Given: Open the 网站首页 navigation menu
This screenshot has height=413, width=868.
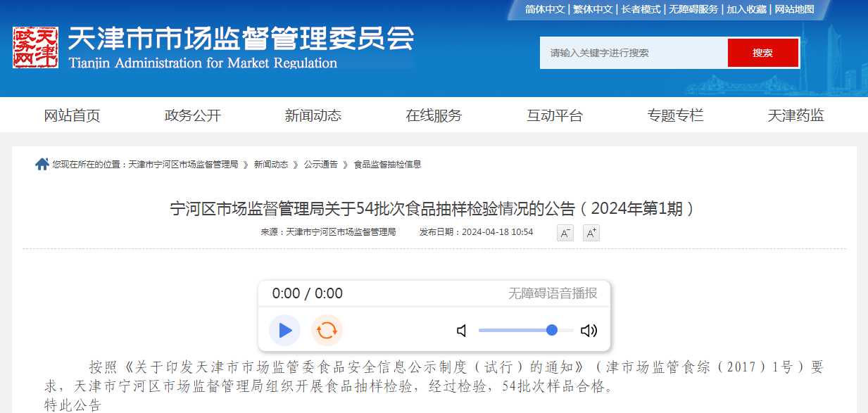Looking at the screenshot, I should (72, 116).
